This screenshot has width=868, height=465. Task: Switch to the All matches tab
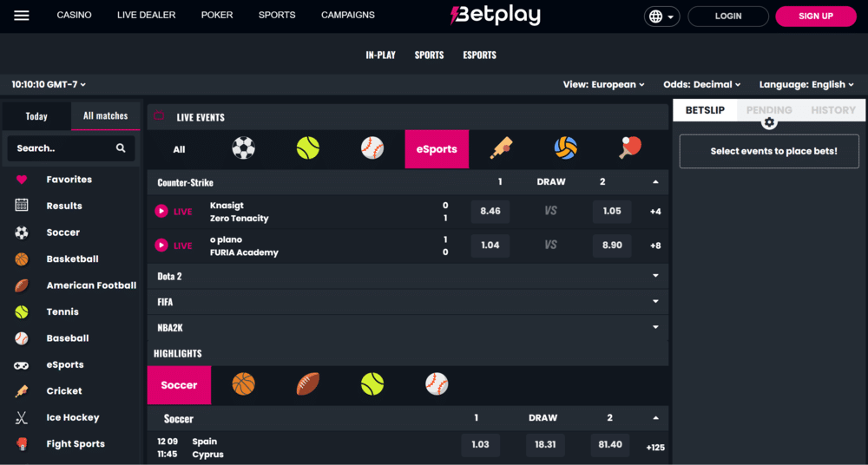point(105,116)
